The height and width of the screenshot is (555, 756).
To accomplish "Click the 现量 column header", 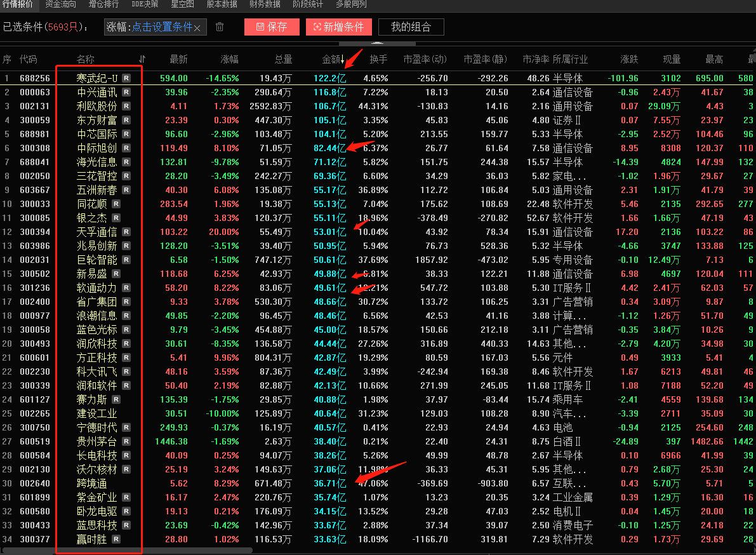I will click(x=672, y=59).
